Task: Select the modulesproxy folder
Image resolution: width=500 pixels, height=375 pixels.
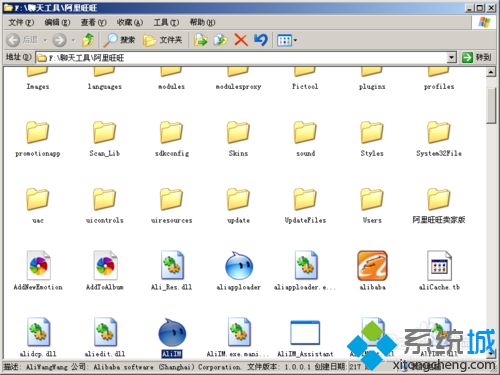Action: click(x=238, y=79)
